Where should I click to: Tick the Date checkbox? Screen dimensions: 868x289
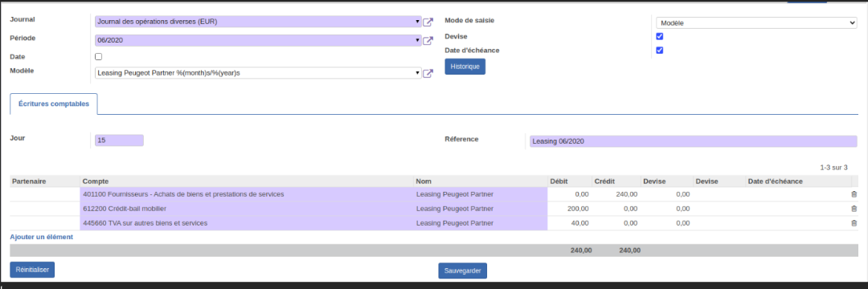pyautogui.click(x=99, y=56)
